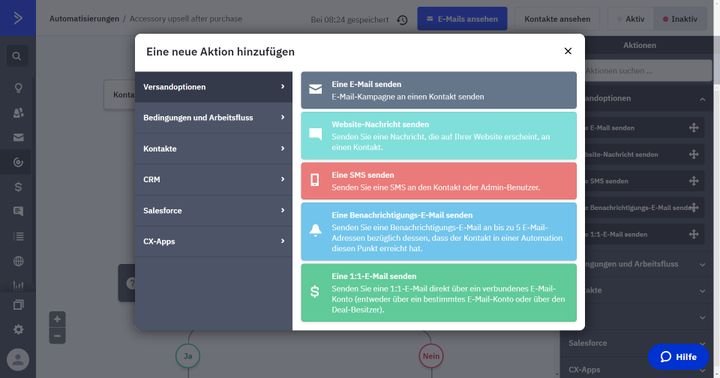
Task: Choose Eine 1:1-E-Mail senden action
Action: (x=439, y=293)
